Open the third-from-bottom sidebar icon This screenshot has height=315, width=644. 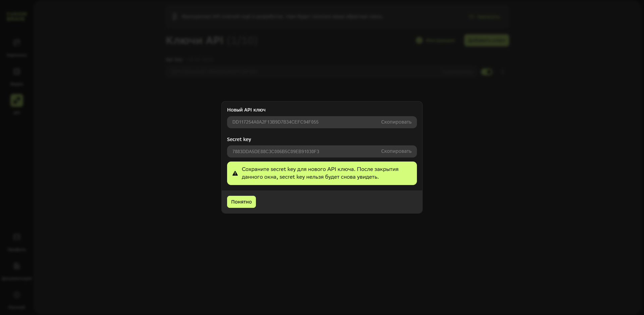click(17, 237)
